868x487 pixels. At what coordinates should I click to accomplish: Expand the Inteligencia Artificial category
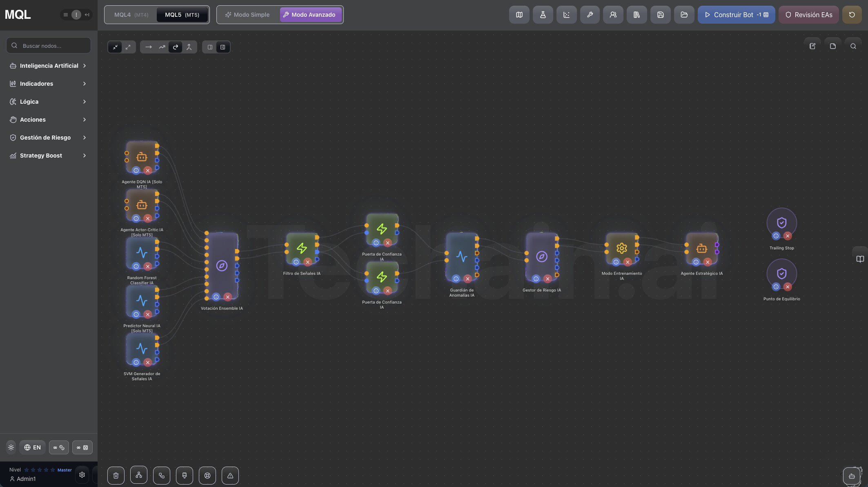[48, 66]
